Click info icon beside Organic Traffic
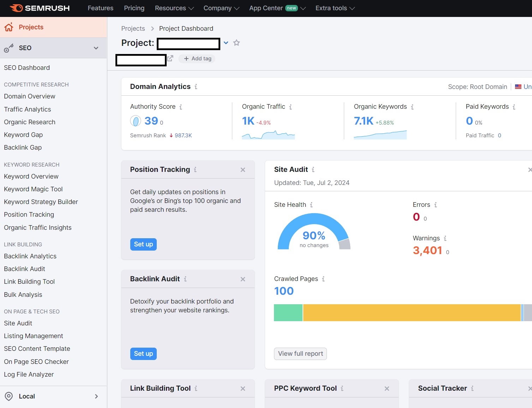Screen dimensions: 532x408 click(291, 107)
